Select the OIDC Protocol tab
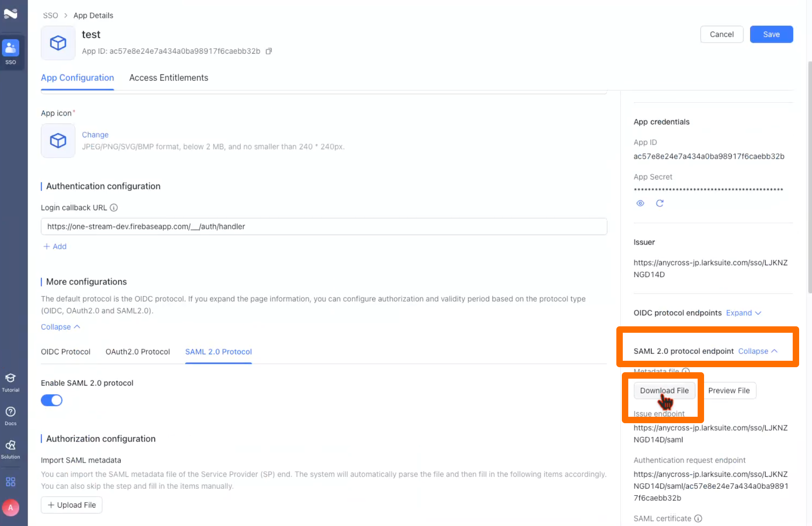Screen dimensions: 812x526 click(66, 352)
